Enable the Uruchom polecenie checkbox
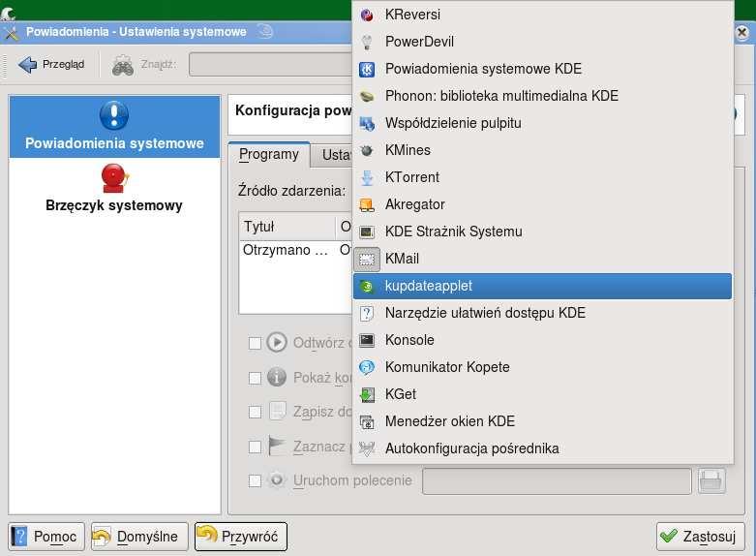The image size is (756, 556). tap(255, 480)
